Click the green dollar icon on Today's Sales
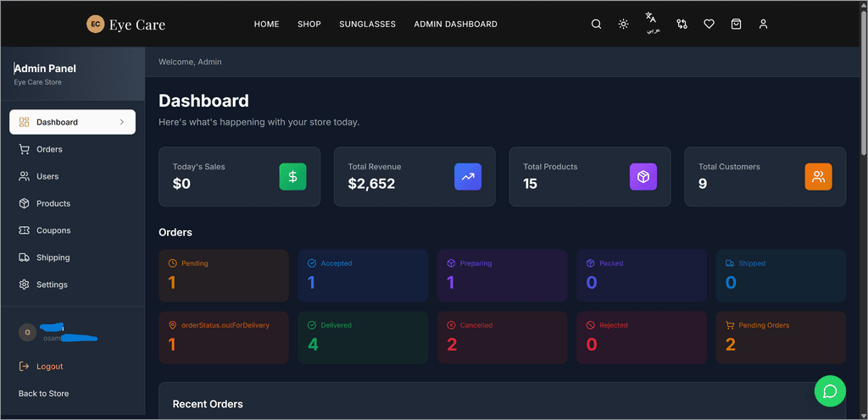The height and width of the screenshot is (420, 868). point(292,177)
